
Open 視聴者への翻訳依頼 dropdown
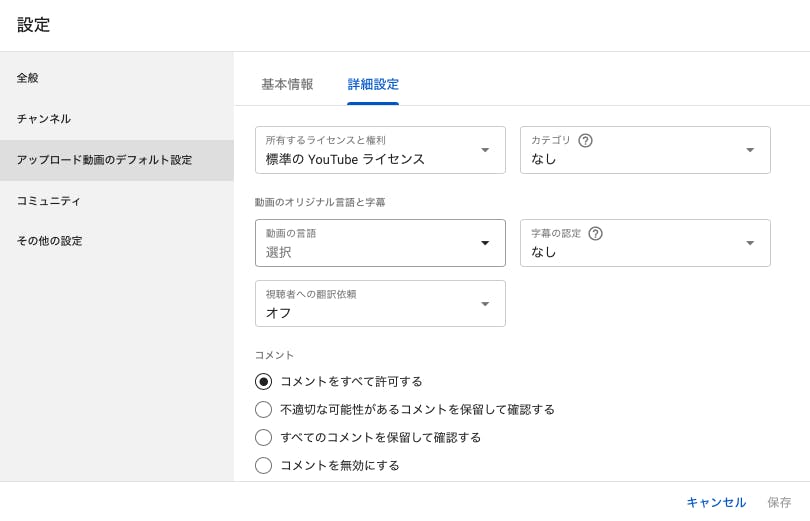pyautogui.click(x=380, y=304)
